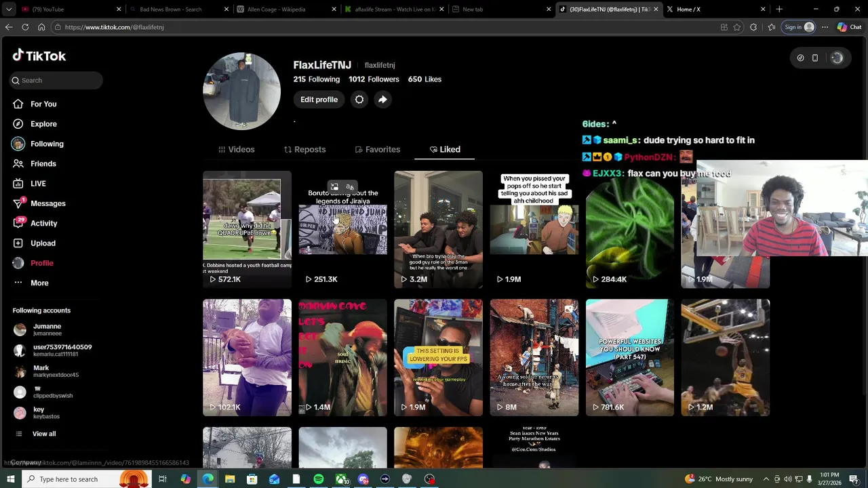Open the pissed your pops off video
The height and width of the screenshot is (488, 868).
point(534,229)
